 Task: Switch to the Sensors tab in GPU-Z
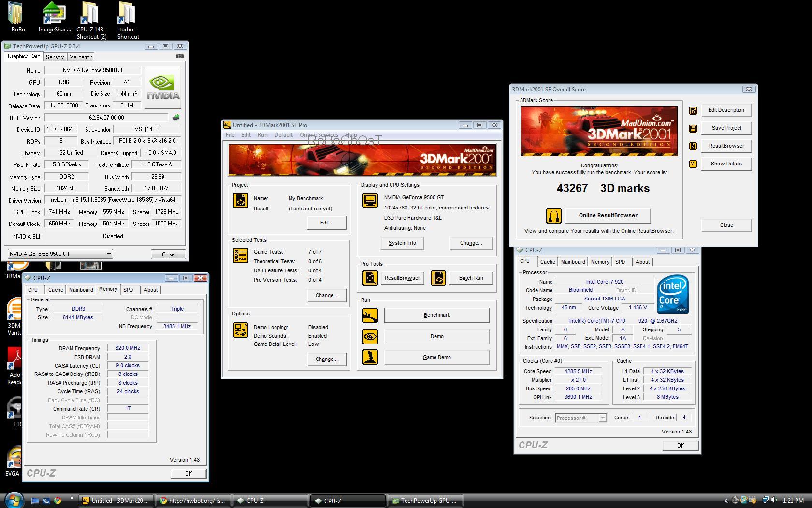55,57
